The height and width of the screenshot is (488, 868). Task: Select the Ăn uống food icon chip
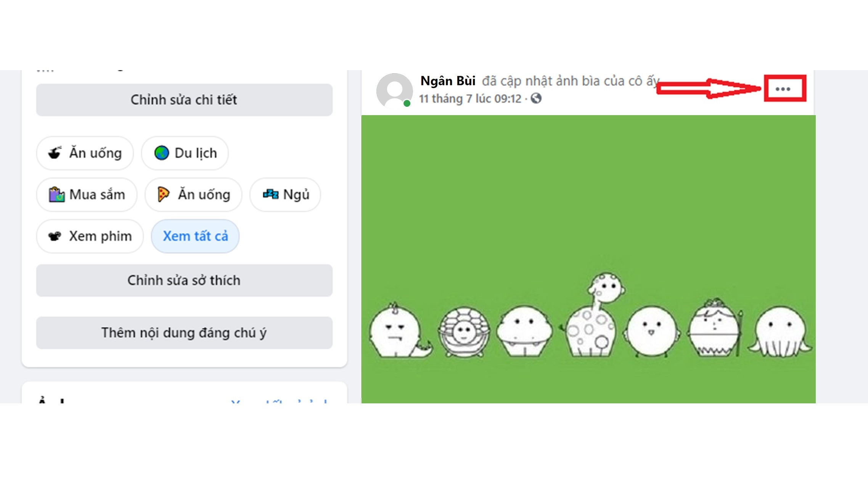tap(84, 153)
